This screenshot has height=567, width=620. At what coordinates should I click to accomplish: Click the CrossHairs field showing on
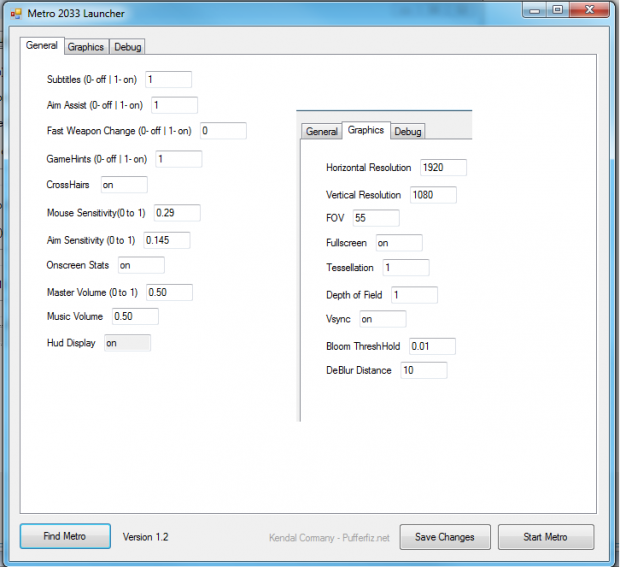124,185
